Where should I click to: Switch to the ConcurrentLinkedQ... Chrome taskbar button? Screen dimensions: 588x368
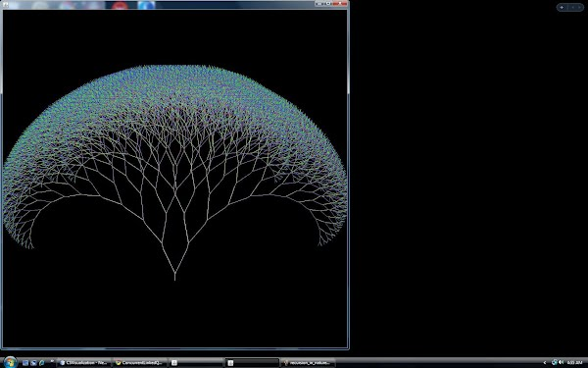(139, 363)
